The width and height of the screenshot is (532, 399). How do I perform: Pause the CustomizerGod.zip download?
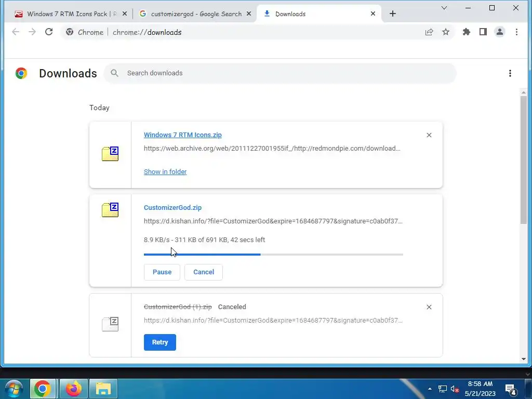click(162, 272)
